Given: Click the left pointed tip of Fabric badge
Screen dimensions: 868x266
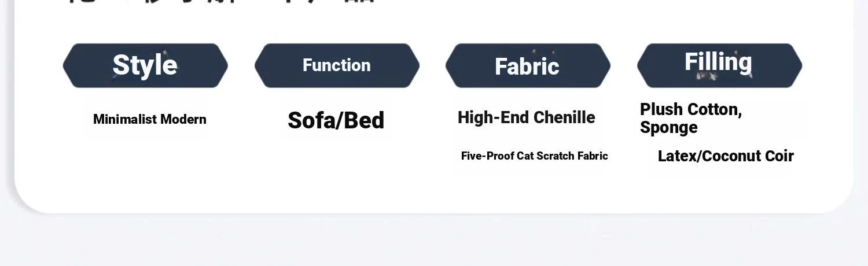Looking at the screenshot, I should point(448,65).
